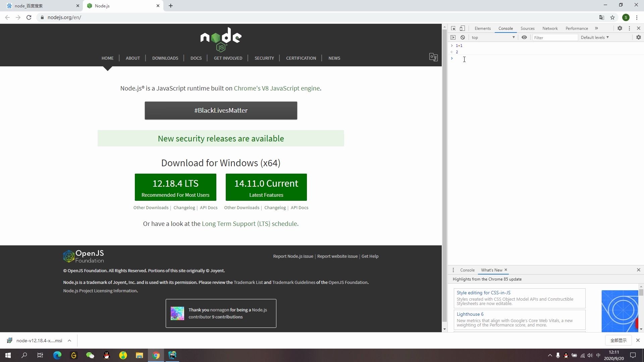Screen dimensions: 644x362
Task: Toggle the device toolbar icon
Action: (x=462, y=28)
